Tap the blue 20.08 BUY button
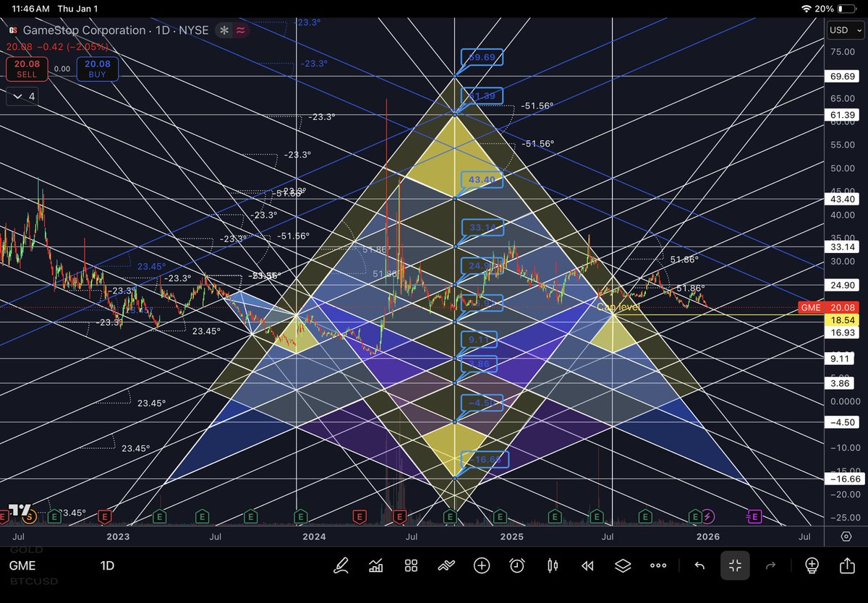868x603 pixels. pos(98,69)
